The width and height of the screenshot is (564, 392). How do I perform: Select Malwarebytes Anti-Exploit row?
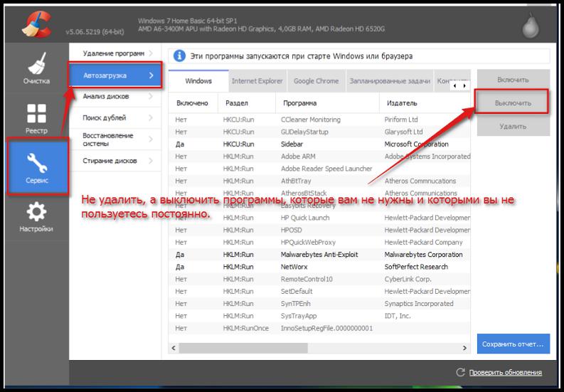click(319, 255)
